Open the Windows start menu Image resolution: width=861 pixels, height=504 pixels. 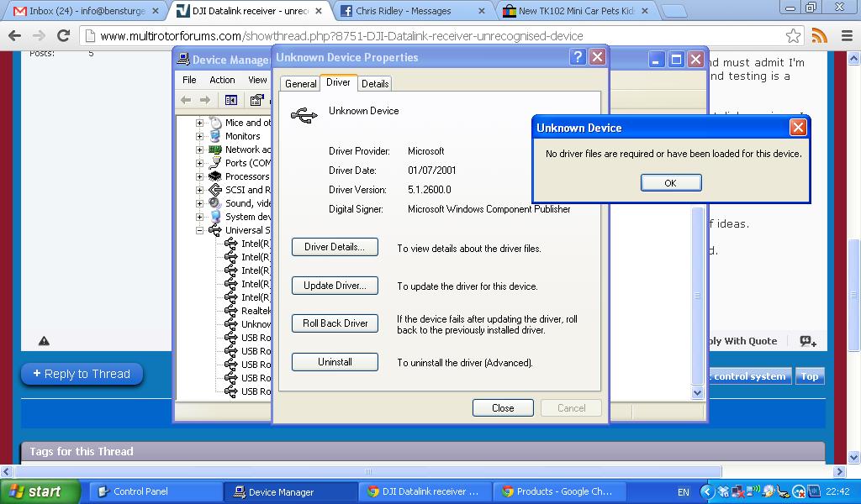click(40, 491)
